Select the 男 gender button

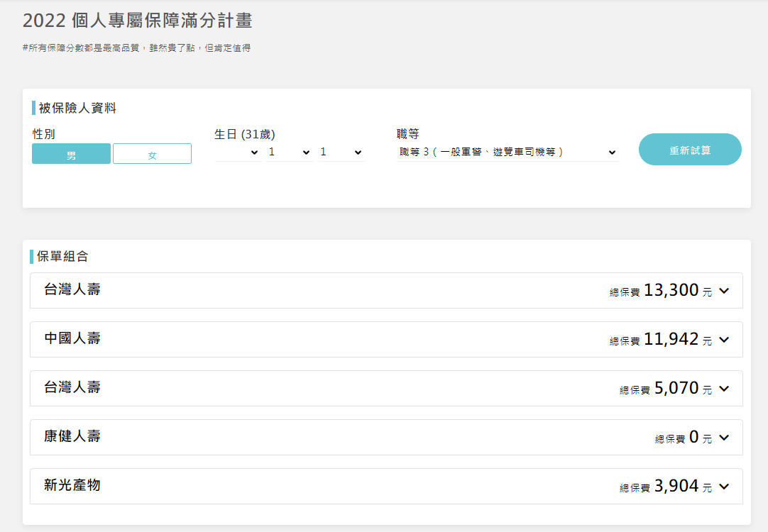click(71, 154)
